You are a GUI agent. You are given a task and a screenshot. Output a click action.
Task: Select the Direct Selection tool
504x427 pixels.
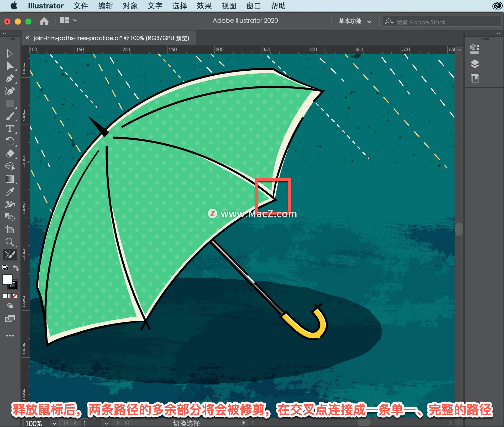[10, 66]
